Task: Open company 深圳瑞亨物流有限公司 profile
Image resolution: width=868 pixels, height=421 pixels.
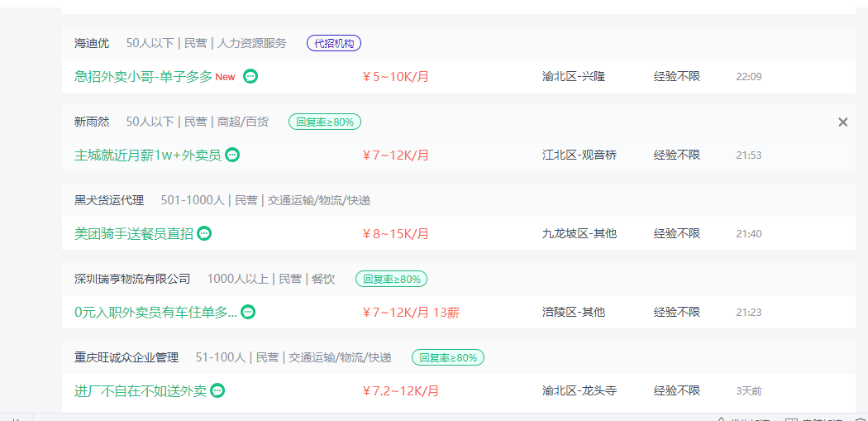Action: click(132, 280)
